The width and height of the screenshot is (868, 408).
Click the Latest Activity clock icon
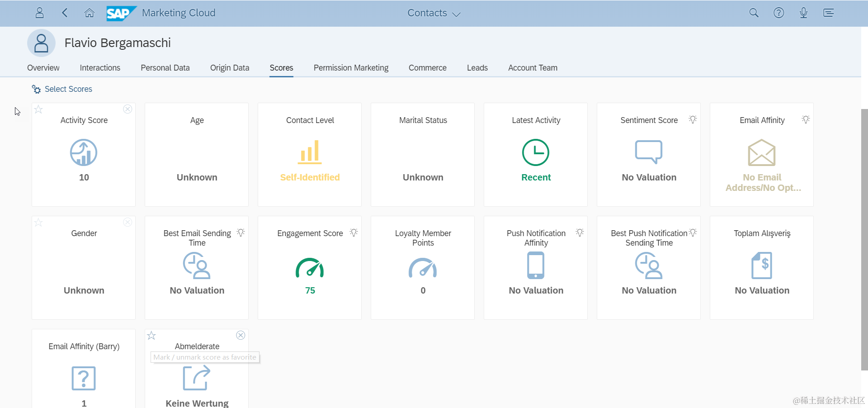point(536,152)
